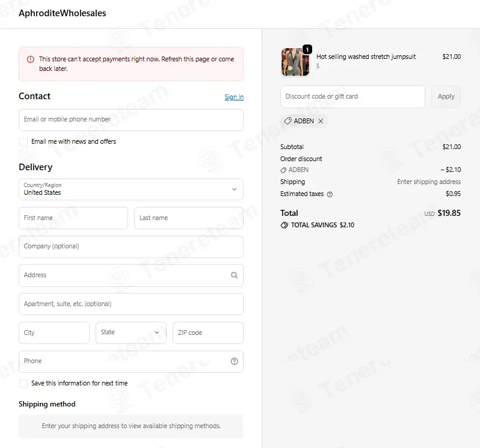Click the red payment error alert icon
The image size is (480, 448).
[x=31, y=60]
